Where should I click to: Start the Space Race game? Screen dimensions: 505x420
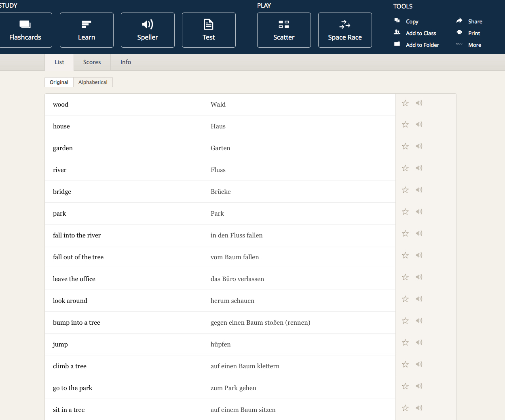345,30
